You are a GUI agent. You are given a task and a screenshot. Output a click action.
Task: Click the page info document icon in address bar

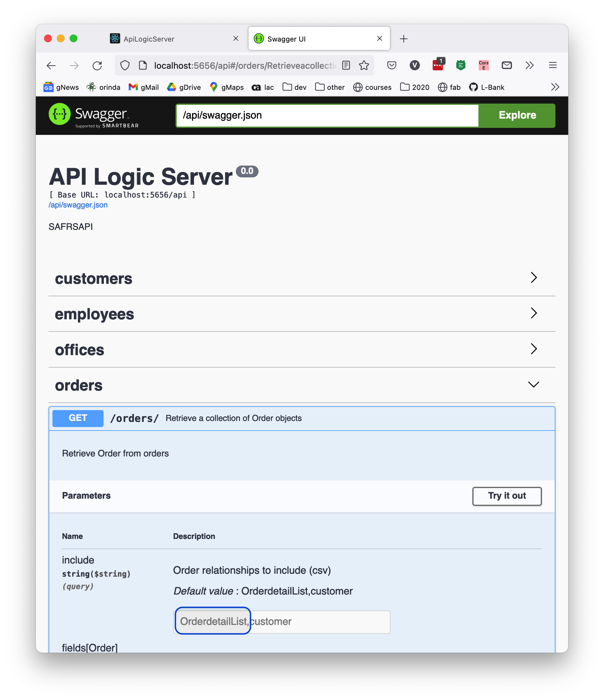point(143,66)
